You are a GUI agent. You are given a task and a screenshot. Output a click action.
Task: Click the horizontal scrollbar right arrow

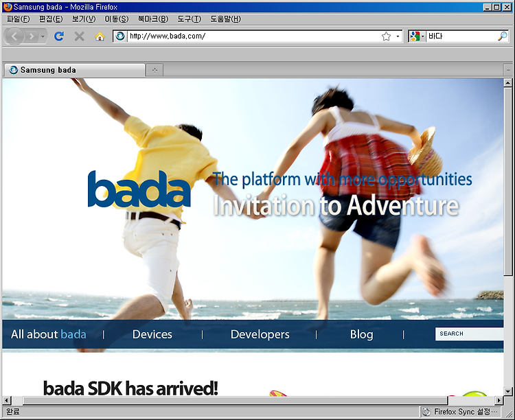tap(499, 400)
